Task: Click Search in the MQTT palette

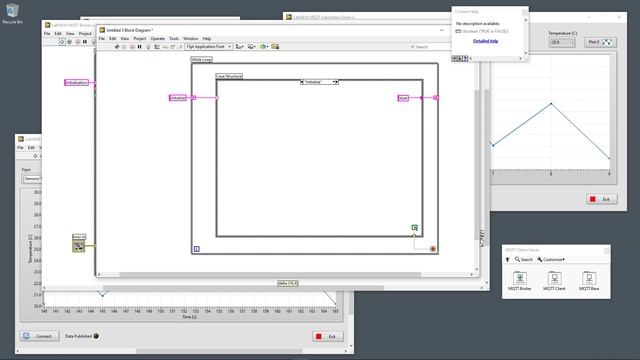Action: (524, 260)
